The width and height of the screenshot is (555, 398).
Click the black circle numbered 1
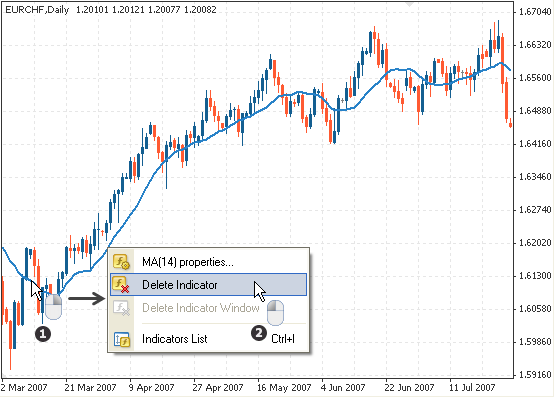[x=43, y=334]
